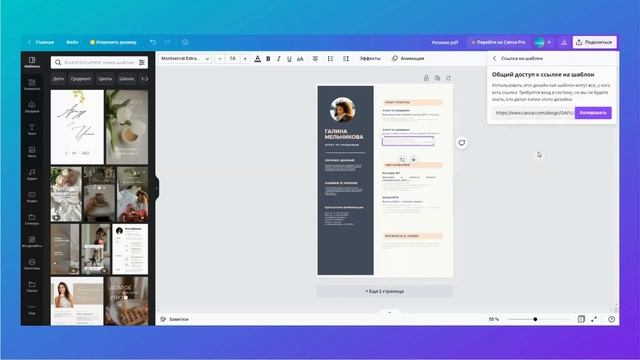Screen dimensions: 640x360
Task: Go back to Главная in top bar
Action: pos(41,42)
